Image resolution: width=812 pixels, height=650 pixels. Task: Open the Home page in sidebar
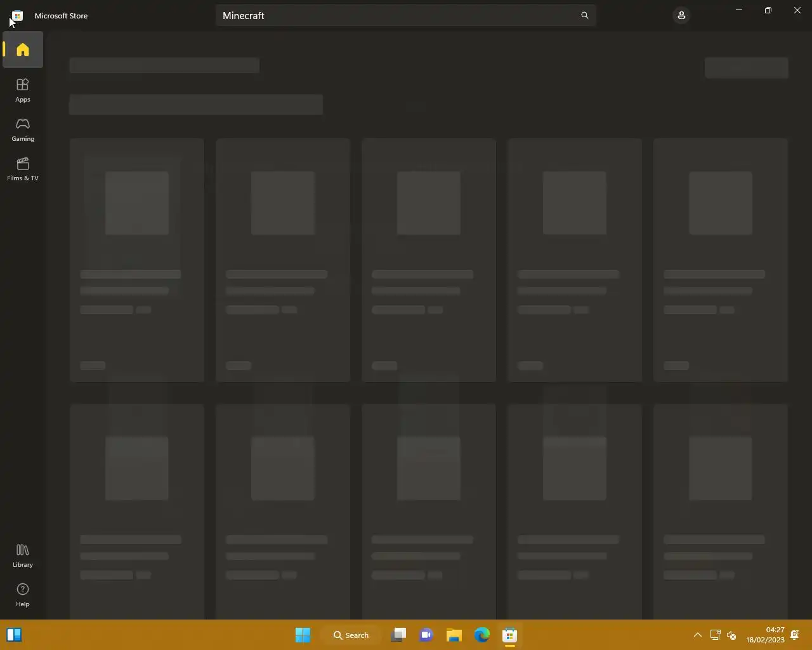[23, 50]
